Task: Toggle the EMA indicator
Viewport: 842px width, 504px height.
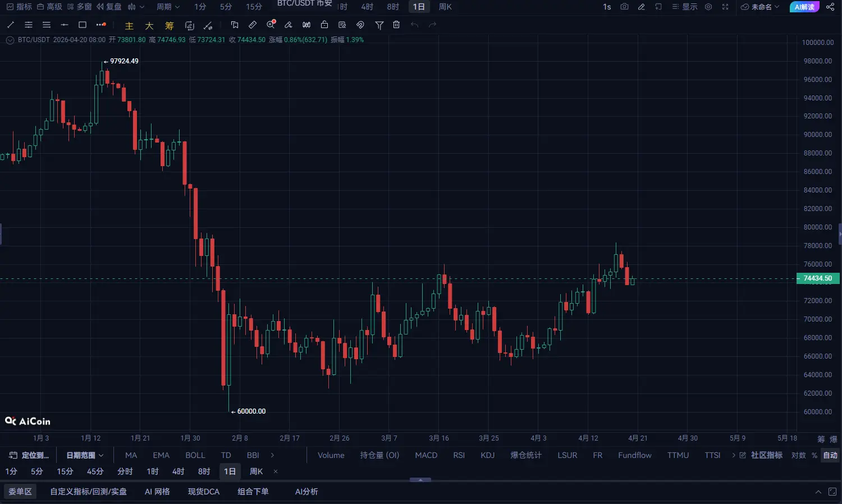Action: tap(161, 455)
